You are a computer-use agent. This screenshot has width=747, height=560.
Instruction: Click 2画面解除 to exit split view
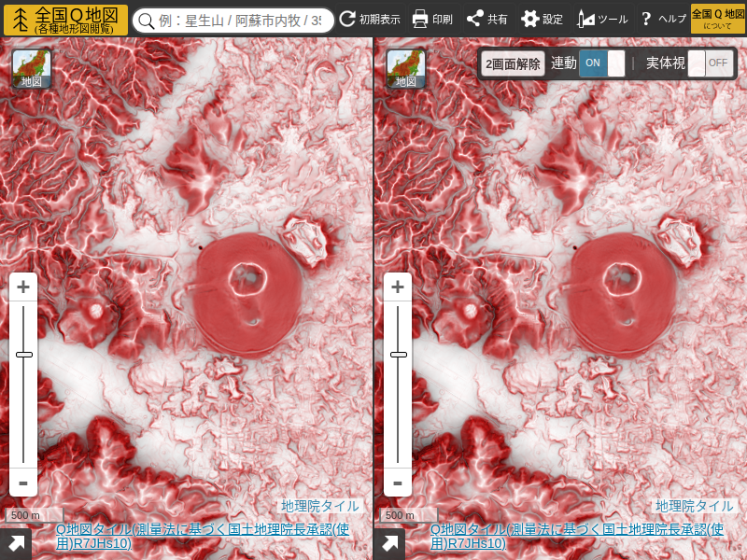tap(513, 63)
